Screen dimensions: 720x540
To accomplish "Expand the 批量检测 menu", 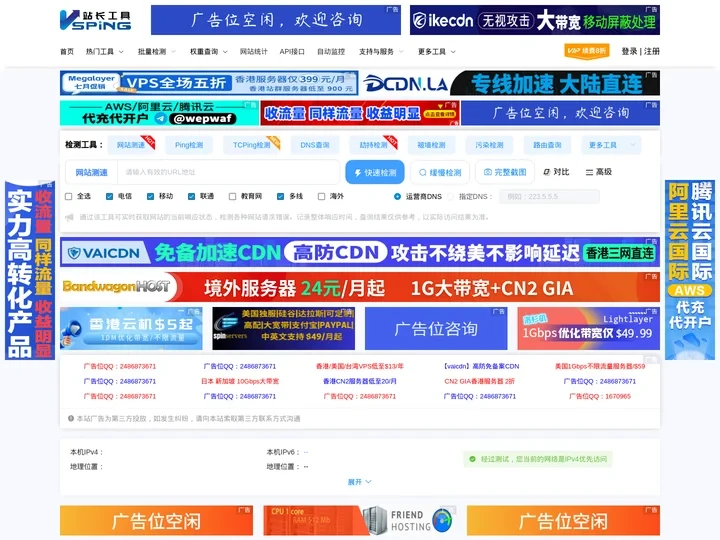I will [x=157, y=51].
